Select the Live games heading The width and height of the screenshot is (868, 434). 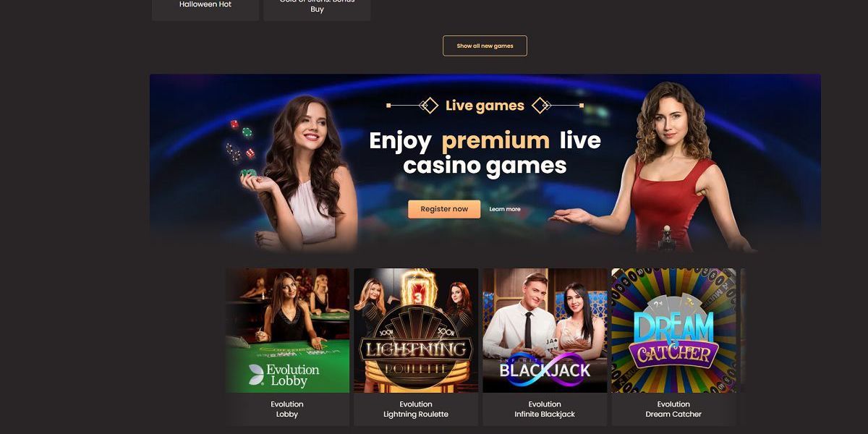tap(485, 106)
